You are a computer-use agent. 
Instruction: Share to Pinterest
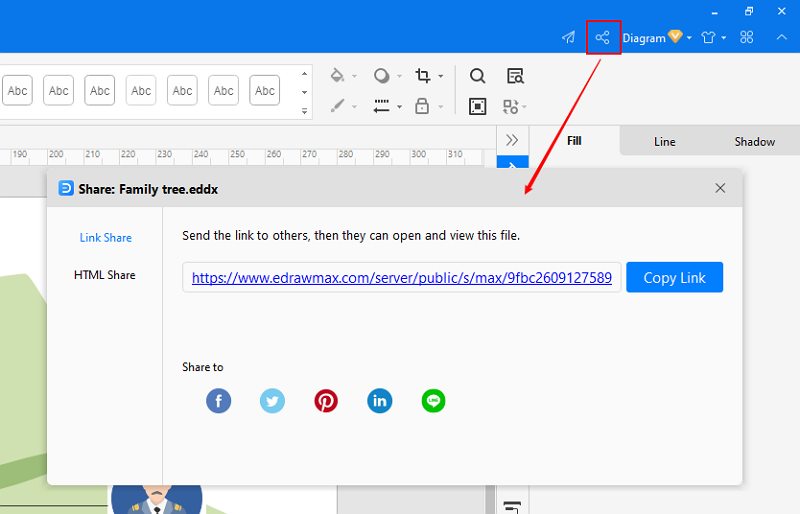click(x=326, y=401)
